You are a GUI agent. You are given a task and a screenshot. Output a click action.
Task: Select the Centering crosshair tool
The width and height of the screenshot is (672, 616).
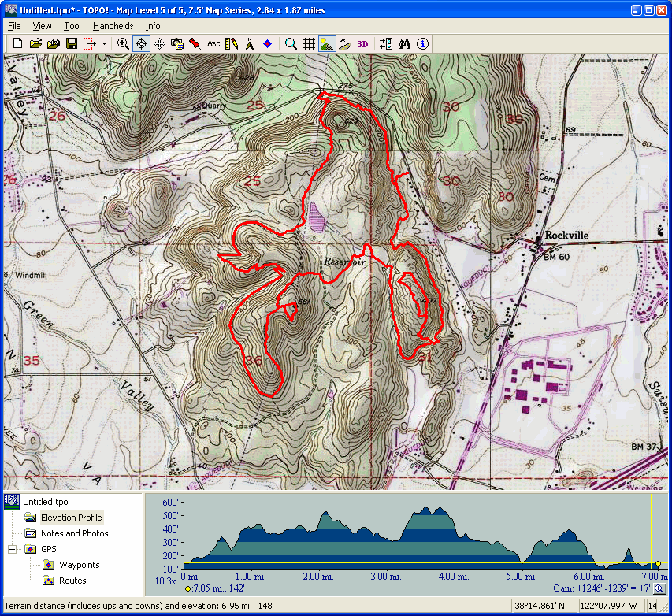[142, 44]
